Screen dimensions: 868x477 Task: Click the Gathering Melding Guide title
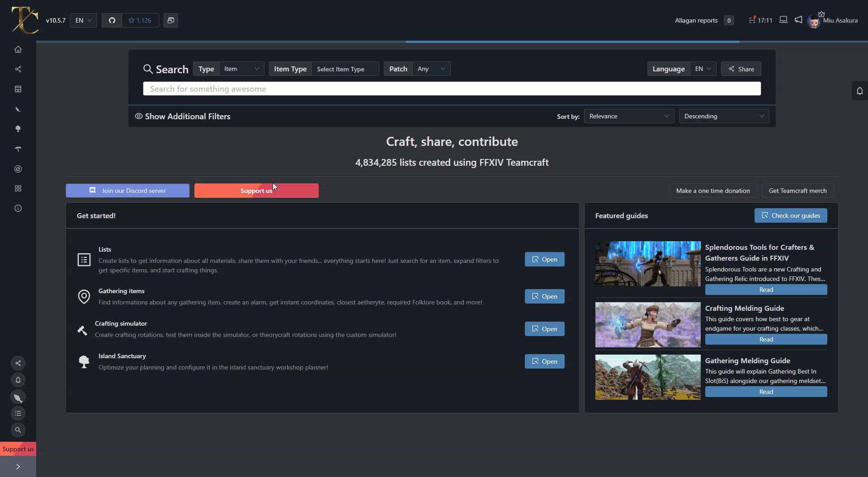[x=748, y=360]
